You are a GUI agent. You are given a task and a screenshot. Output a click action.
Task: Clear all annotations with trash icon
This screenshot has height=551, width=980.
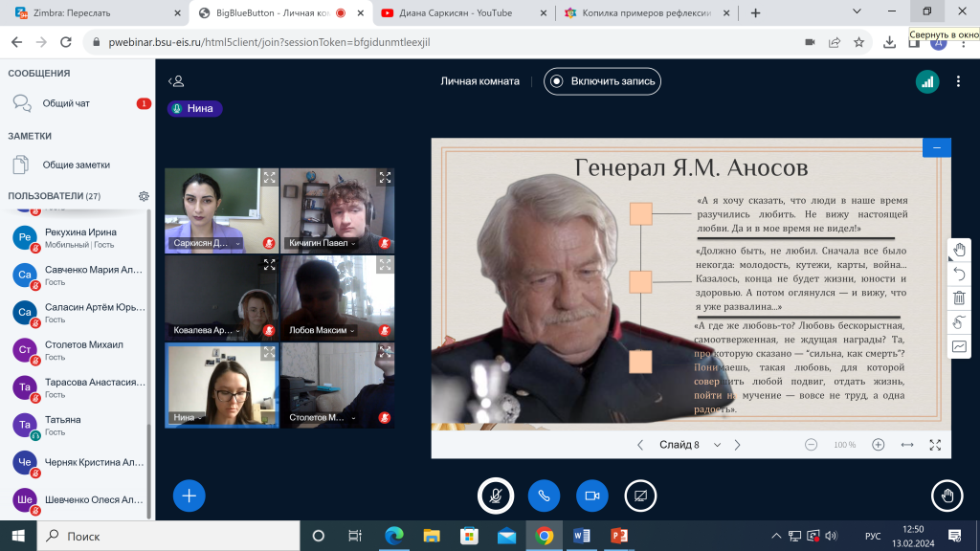tap(959, 298)
